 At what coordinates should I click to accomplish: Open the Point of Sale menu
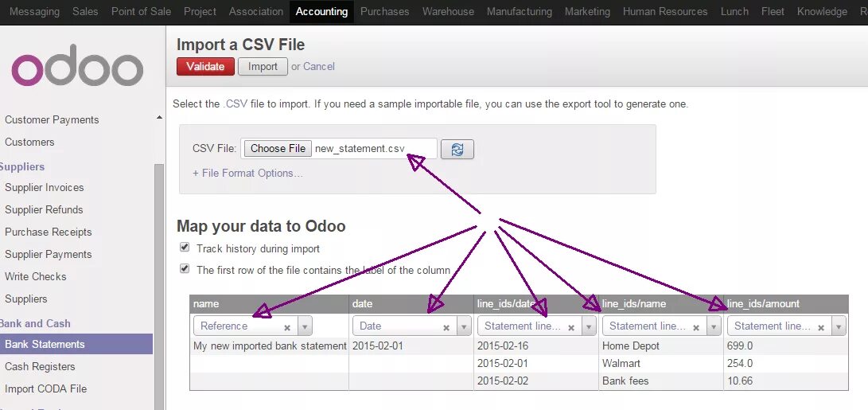click(x=141, y=12)
